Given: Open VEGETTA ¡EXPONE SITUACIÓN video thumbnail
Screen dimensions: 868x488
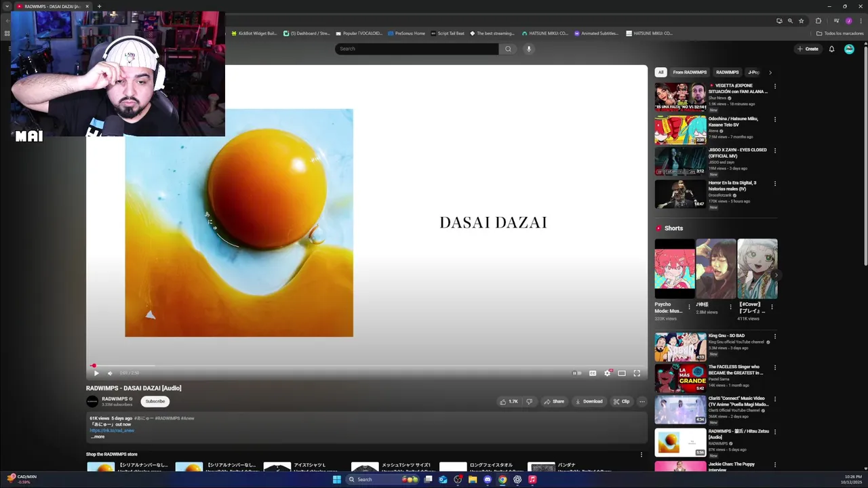Looking at the screenshot, I should pos(680,98).
